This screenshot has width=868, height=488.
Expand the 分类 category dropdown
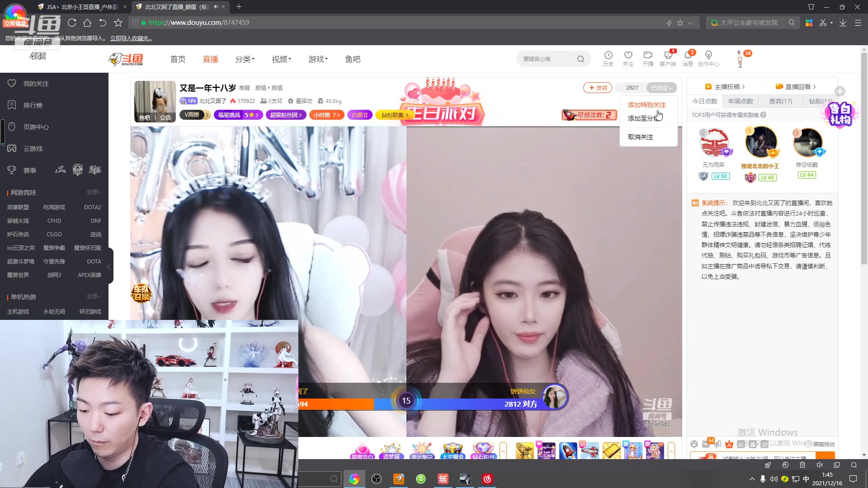coord(245,59)
